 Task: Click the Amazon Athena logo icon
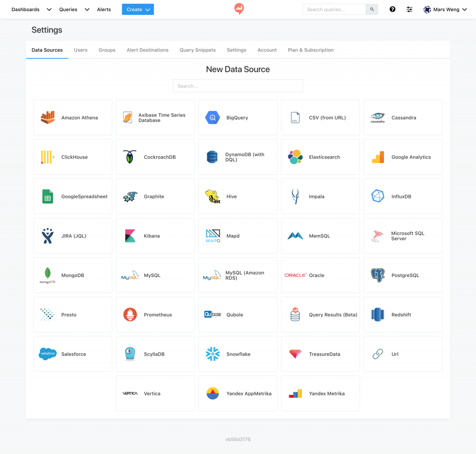48,118
